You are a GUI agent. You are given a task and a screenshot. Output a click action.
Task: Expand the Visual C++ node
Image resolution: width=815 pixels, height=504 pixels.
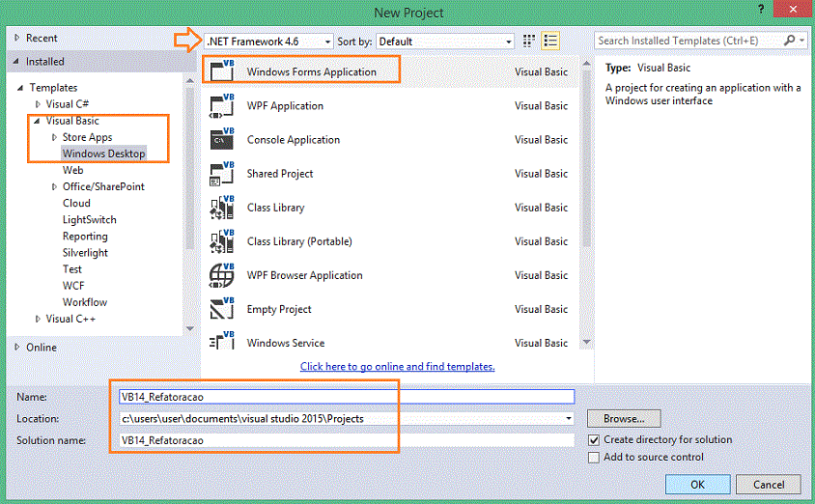(x=38, y=319)
